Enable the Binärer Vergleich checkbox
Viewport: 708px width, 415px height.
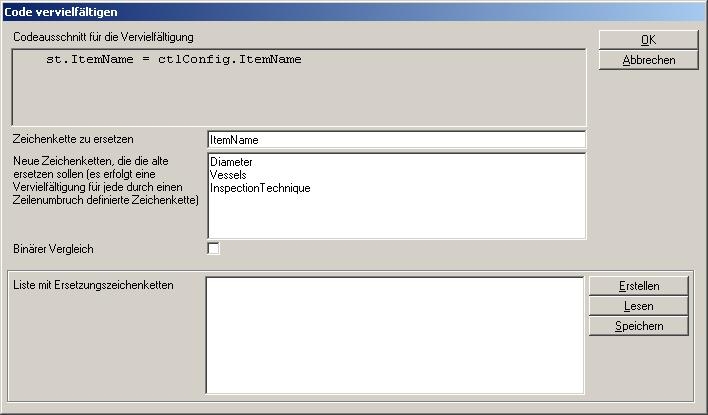tap(213, 249)
